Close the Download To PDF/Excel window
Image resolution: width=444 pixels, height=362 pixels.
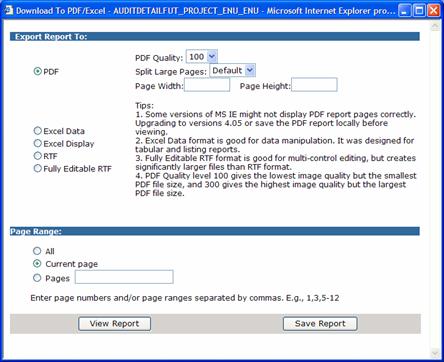click(434, 11)
